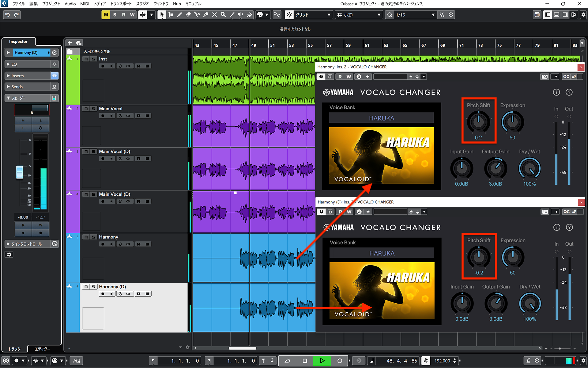588x368 pixels.
Task: Switch to the エディター tab
Action: 43,349
